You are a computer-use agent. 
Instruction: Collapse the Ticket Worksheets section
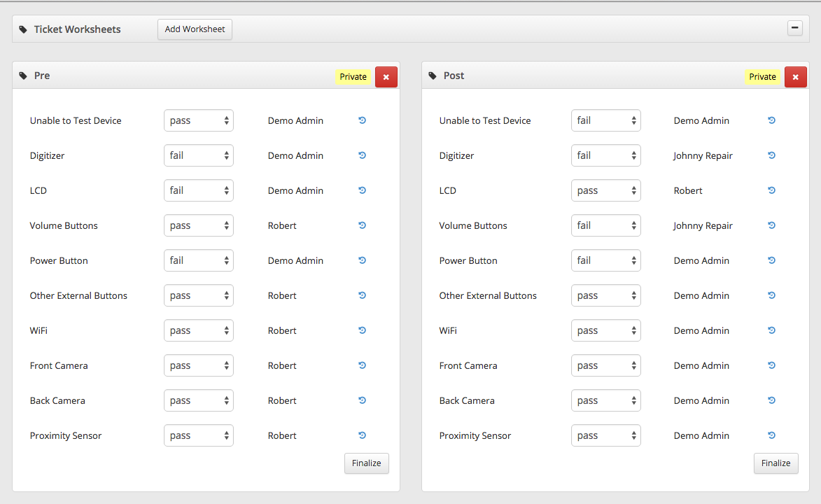point(794,29)
